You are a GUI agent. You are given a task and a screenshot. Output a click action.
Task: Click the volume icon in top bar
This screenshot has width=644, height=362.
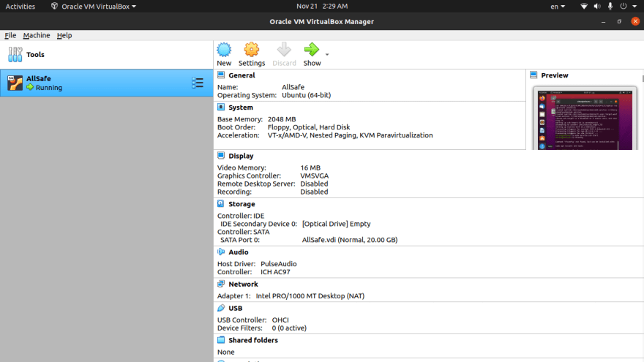tap(596, 6)
